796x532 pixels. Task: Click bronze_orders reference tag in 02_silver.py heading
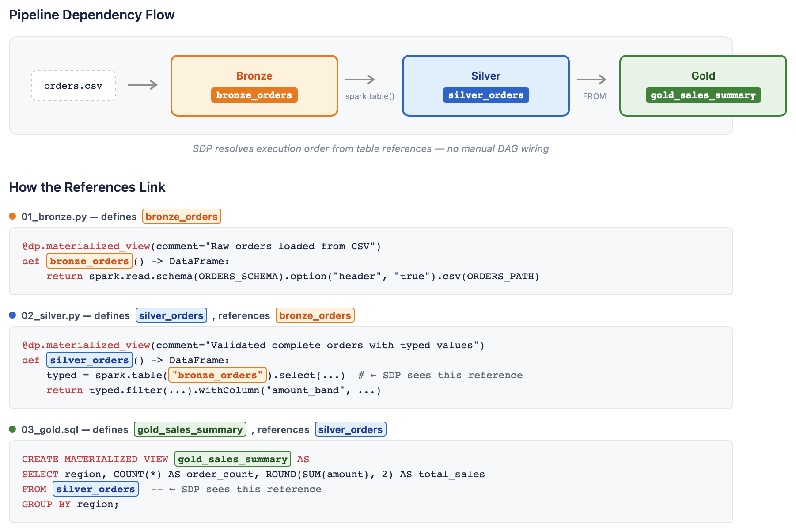(x=315, y=315)
